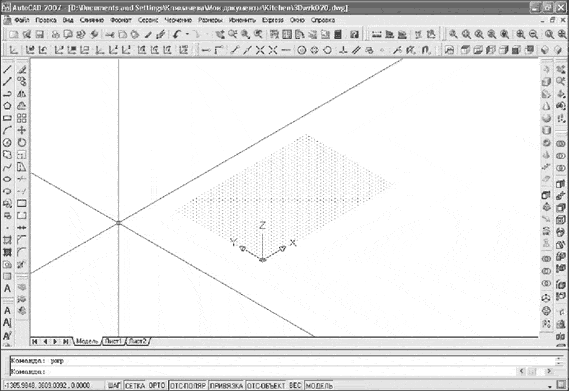This screenshot has height=391, width=569.
Task: Open the Правка menu
Action: pyautogui.click(x=46, y=20)
